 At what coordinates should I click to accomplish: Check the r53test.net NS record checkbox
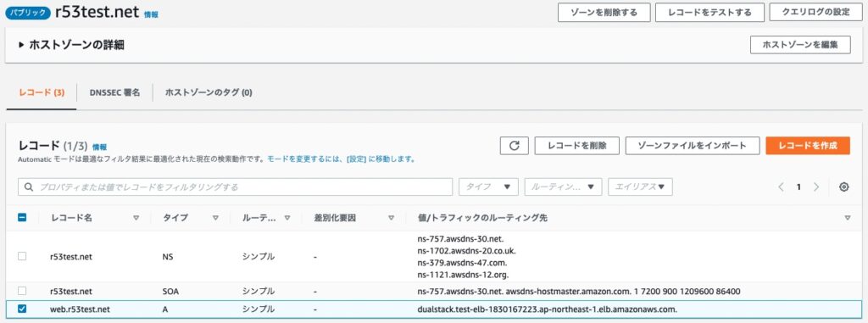[22, 256]
